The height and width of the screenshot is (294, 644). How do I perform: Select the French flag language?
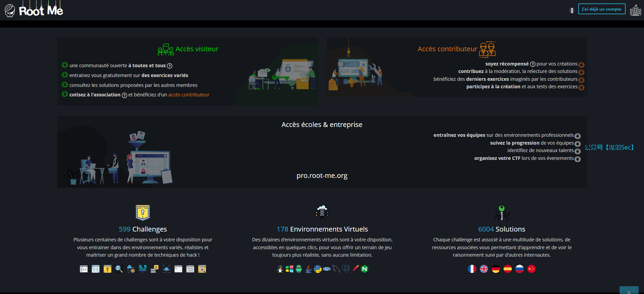click(x=472, y=269)
